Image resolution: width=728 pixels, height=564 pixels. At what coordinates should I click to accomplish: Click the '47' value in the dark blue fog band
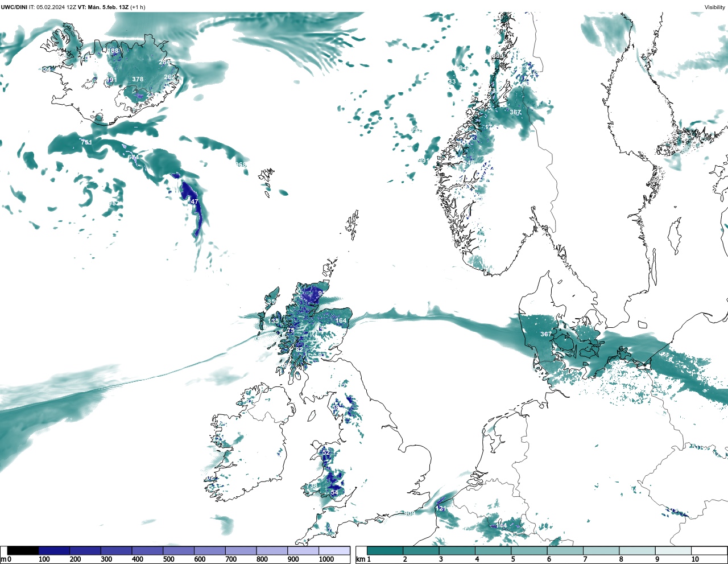[x=195, y=202]
